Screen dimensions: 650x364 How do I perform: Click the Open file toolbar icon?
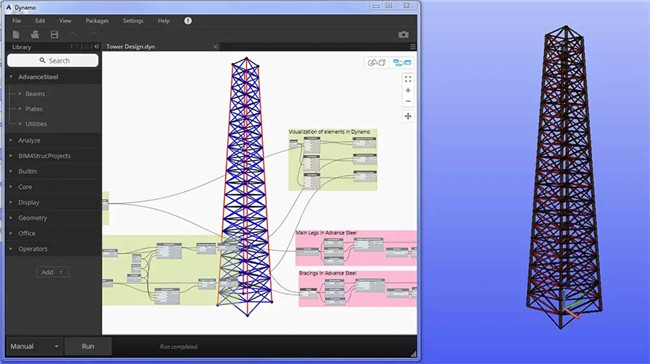coord(35,34)
